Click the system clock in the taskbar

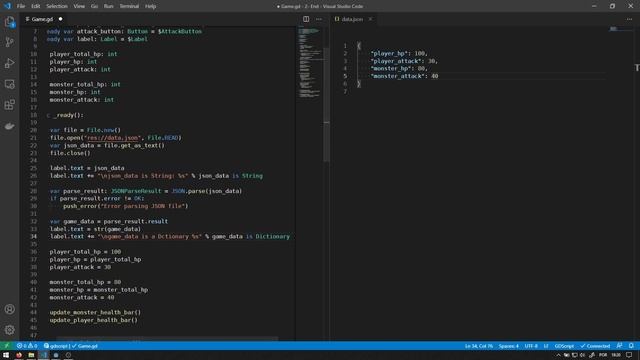pos(616,355)
